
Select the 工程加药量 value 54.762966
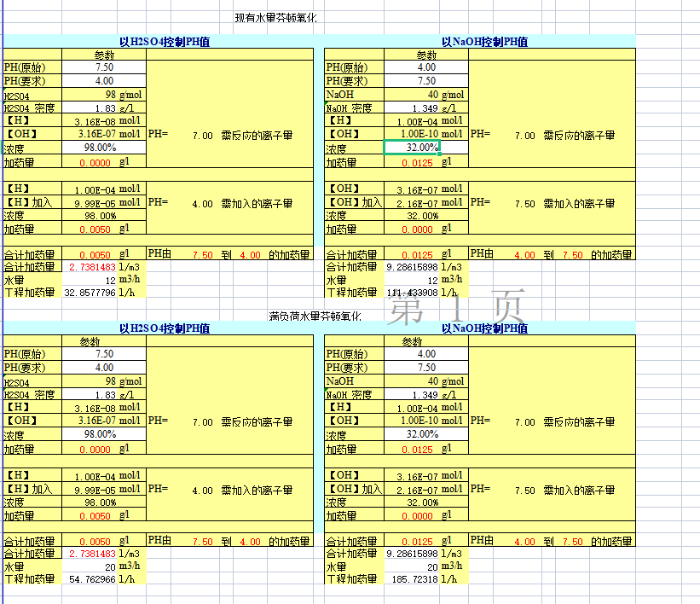[x=90, y=579]
